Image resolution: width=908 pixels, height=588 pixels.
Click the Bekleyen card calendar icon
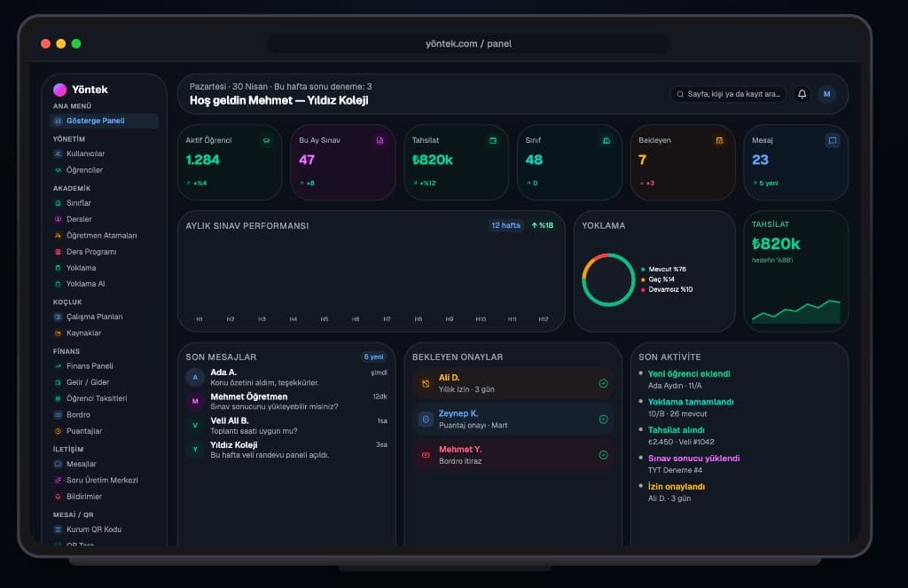coord(719,141)
